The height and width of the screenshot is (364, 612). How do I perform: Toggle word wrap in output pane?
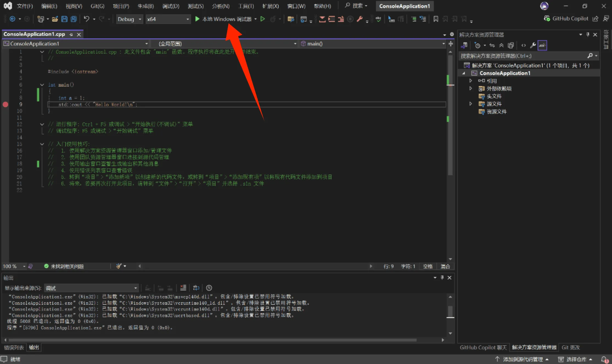[x=196, y=288]
